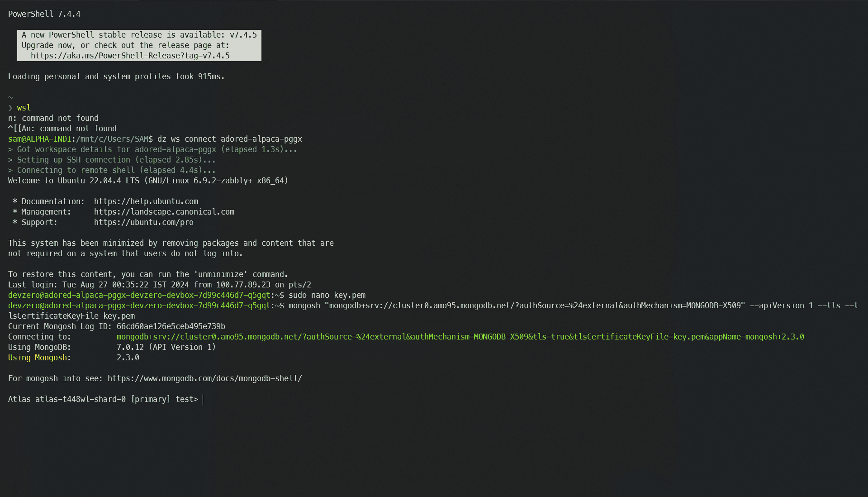This screenshot has width=868, height=497.
Task: Open the ubuntu.com/pro support link
Action: tap(144, 222)
